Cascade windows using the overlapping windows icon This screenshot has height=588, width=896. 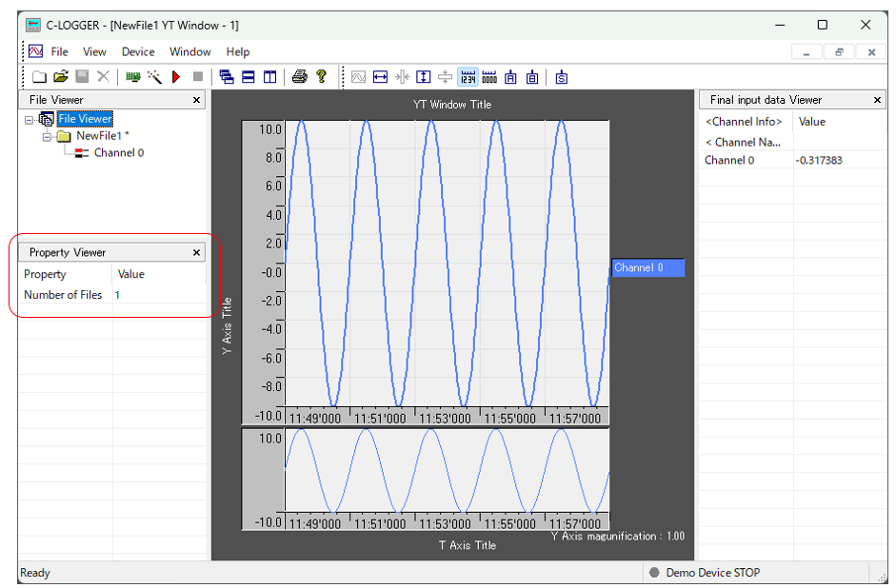point(227,77)
